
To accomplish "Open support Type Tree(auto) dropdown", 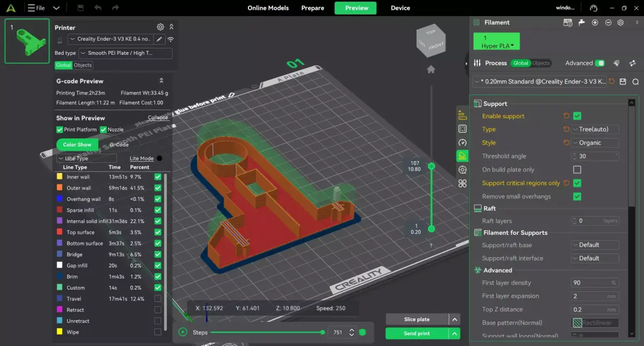I will click(x=595, y=129).
